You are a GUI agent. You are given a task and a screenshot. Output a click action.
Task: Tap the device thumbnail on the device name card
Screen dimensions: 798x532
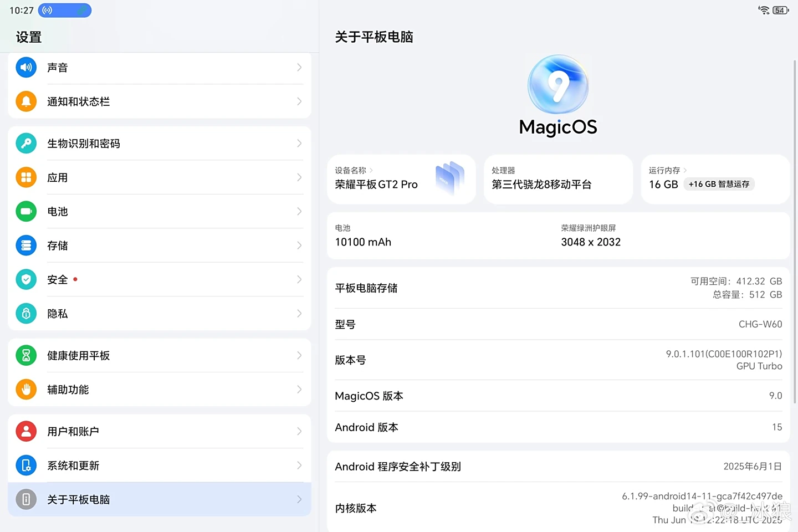(450, 178)
